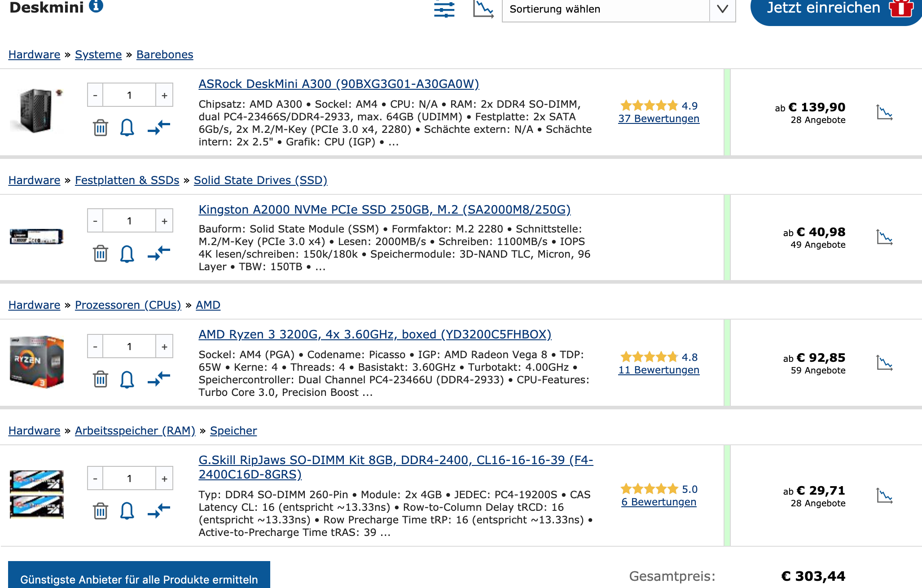Delete the ASRock DeskMini A300 from list
Image resolution: width=922 pixels, height=588 pixels.
pyautogui.click(x=101, y=128)
